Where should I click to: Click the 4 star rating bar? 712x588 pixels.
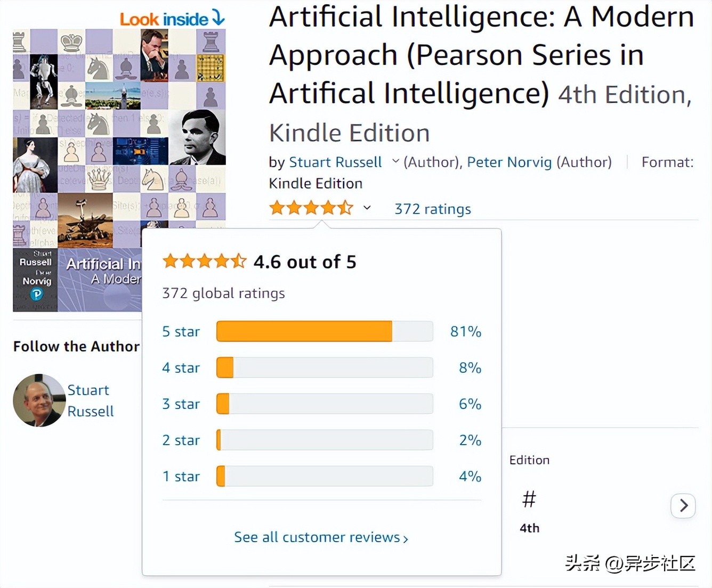tap(324, 367)
